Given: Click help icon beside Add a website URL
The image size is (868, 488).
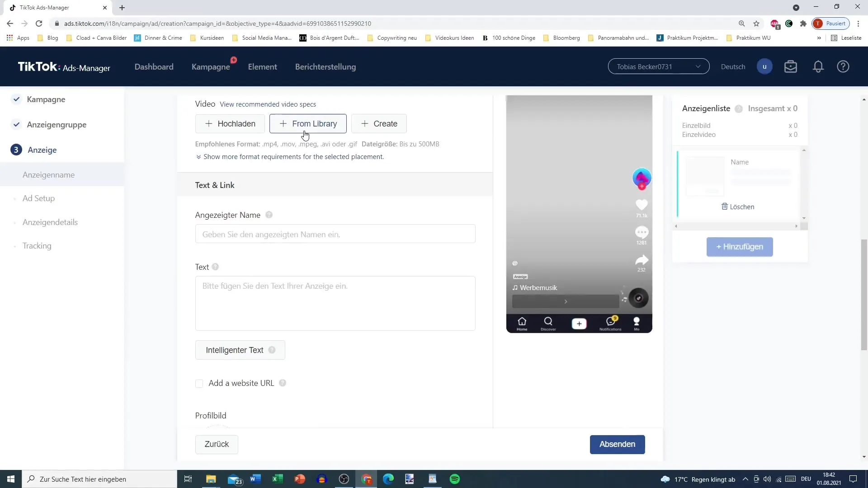Looking at the screenshot, I should pos(283,383).
